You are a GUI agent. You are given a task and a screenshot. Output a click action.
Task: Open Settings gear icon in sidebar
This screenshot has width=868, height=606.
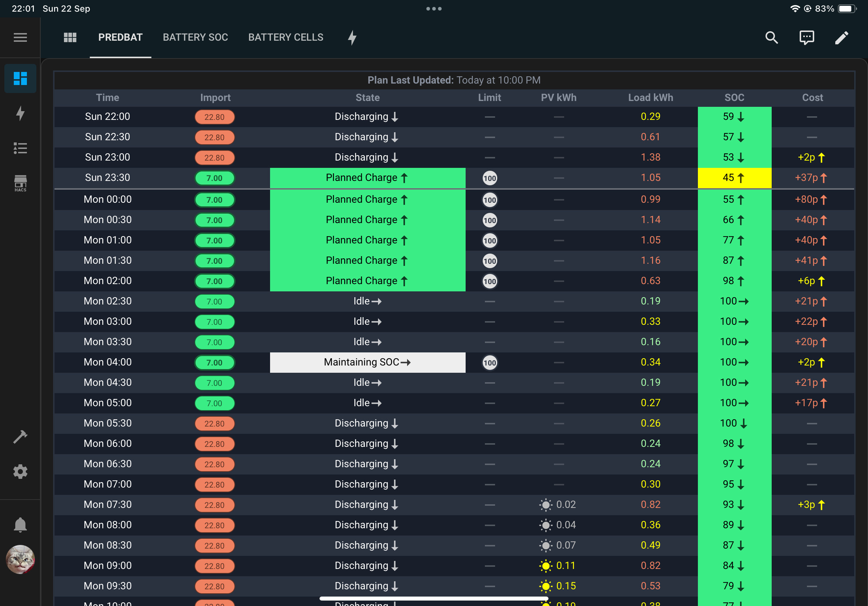[x=20, y=472]
